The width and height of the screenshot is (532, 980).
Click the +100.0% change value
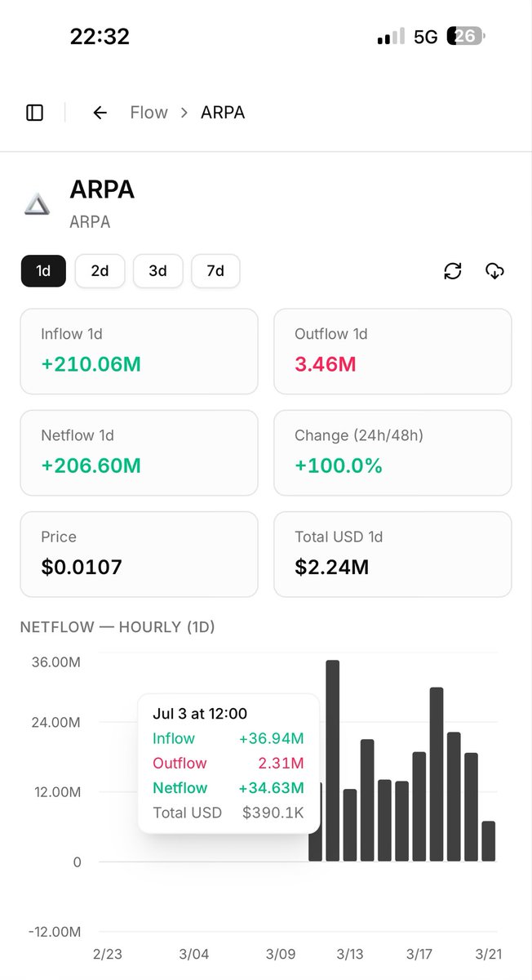[339, 466]
